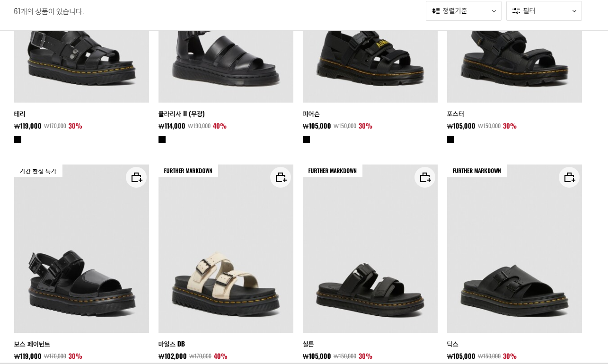Screen dimensions: 608x364
Task: Pick black color swatch under 포스터
Action: click(450, 139)
